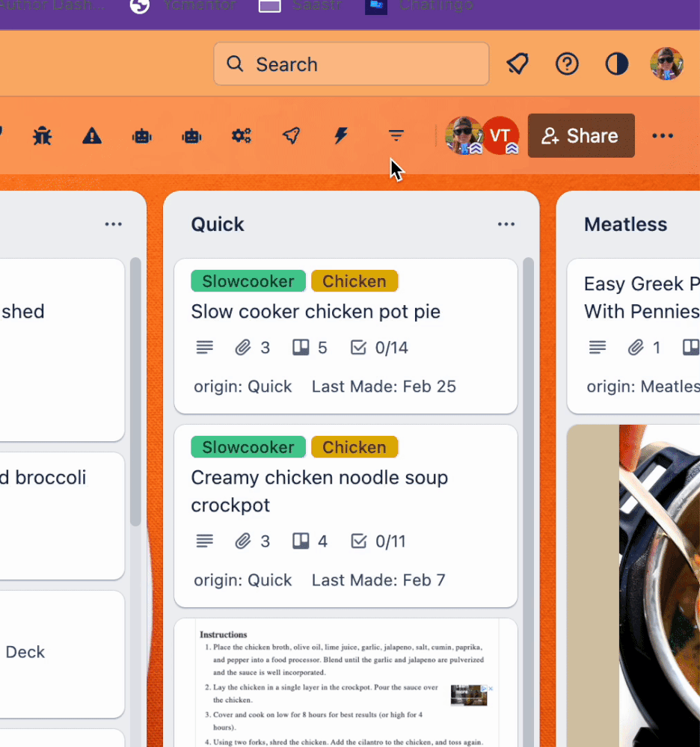The image size is (700, 747).
Task: Click the Search input field
Action: coord(351,64)
